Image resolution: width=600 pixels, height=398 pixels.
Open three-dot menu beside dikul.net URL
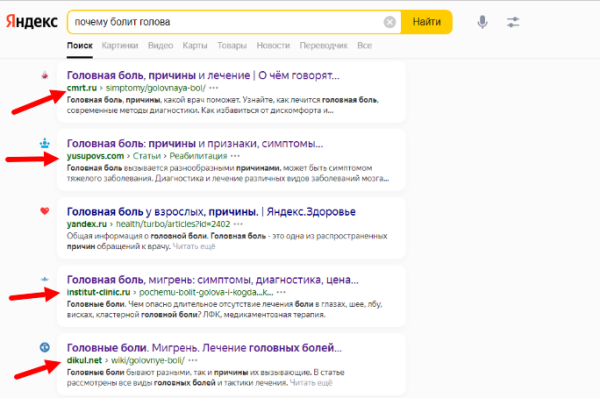point(193,360)
